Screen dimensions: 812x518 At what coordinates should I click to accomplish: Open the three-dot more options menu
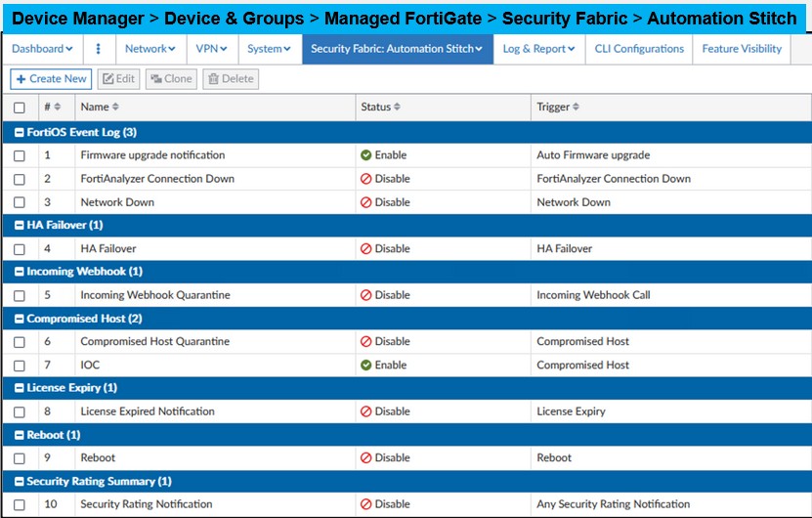(99, 49)
